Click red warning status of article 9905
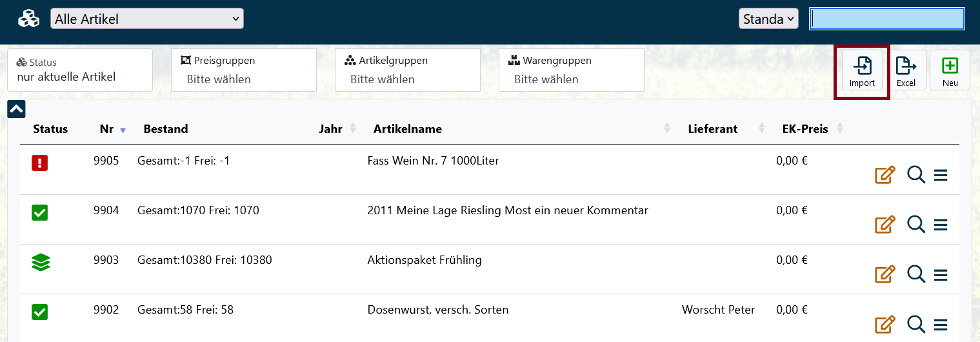The width and height of the screenshot is (980, 342). (40, 163)
